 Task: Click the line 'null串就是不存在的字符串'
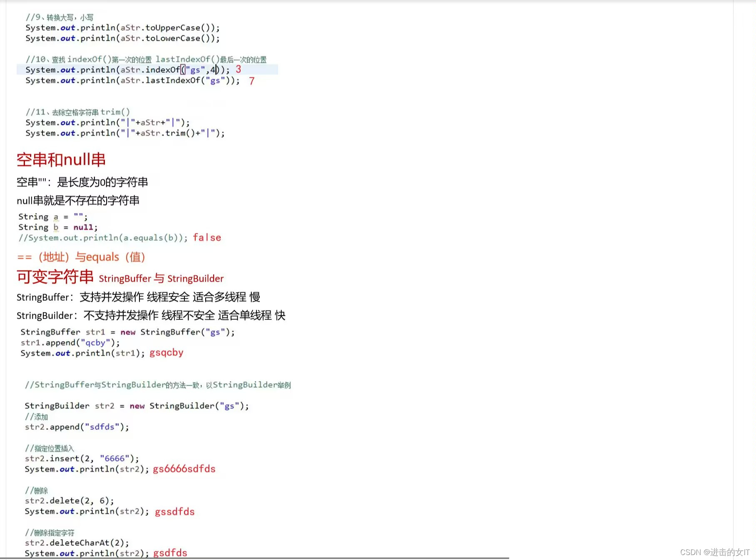tap(78, 201)
